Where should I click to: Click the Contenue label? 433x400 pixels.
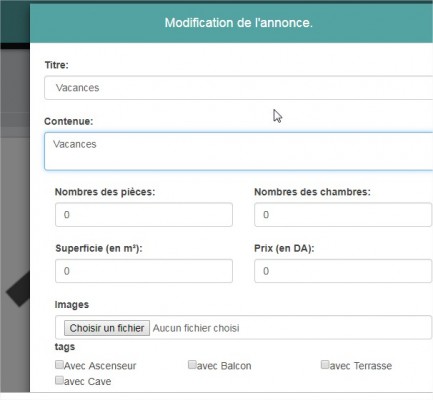69,121
